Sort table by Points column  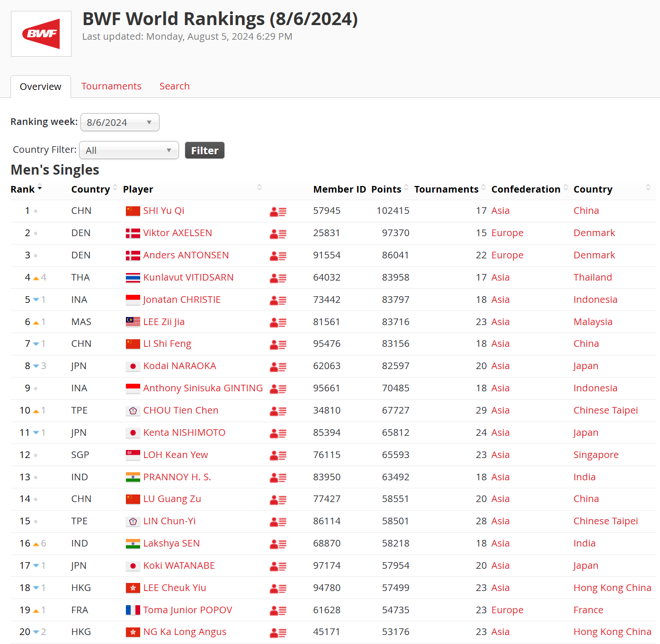point(390,189)
